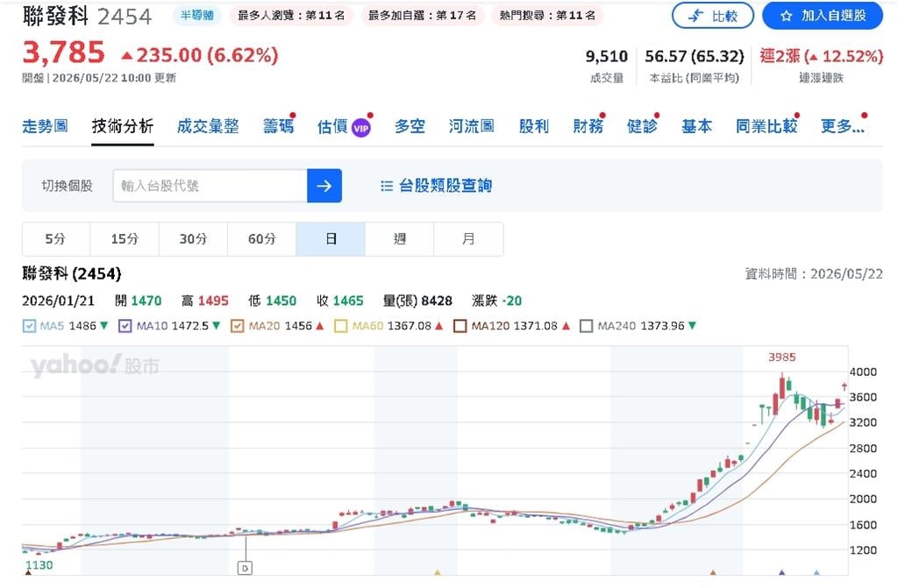This screenshot has height=588, width=898.
Task: Click the compare arrows icon
Action: point(695,16)
